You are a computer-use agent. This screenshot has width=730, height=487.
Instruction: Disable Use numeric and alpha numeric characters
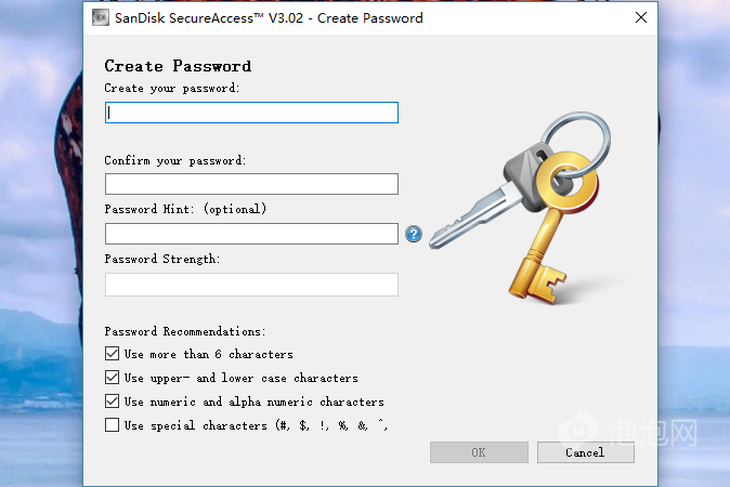tap(112, 401)
